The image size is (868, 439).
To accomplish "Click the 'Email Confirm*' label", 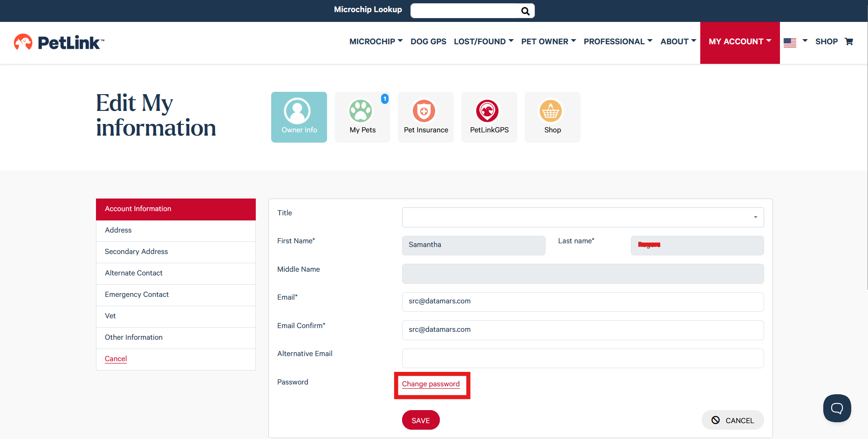I will [x=301, y=326].
